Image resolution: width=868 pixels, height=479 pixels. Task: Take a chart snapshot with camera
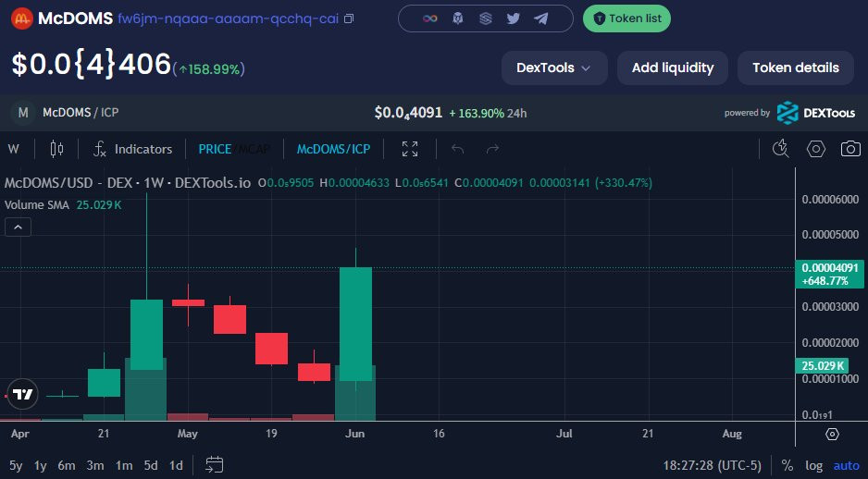850,150
